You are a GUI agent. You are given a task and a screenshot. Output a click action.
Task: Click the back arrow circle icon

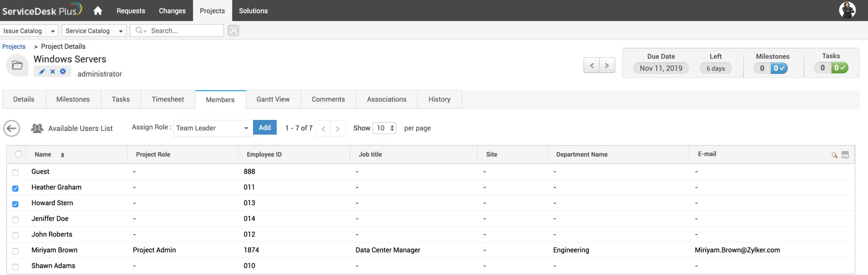pyautogui.click(x=12, y=128)
